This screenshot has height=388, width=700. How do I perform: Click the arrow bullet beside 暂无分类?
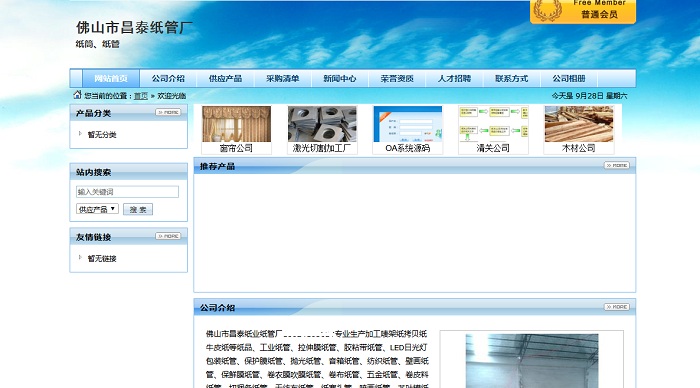80,134
